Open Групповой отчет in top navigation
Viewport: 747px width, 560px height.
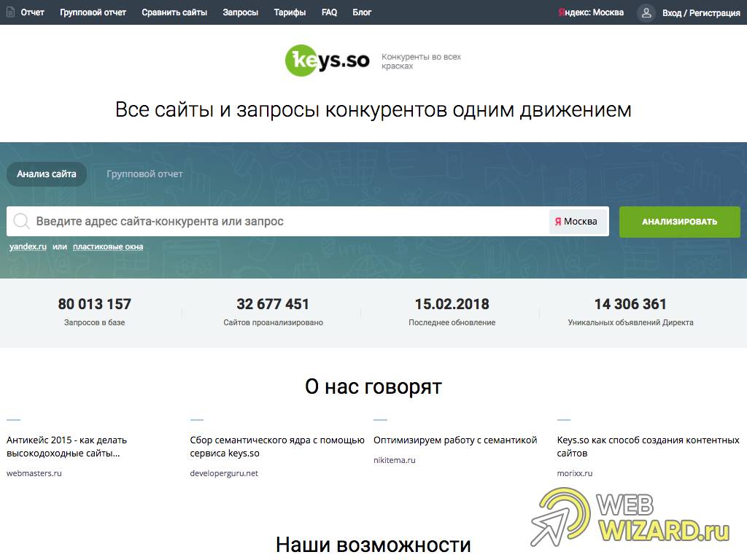click(93, 12)
